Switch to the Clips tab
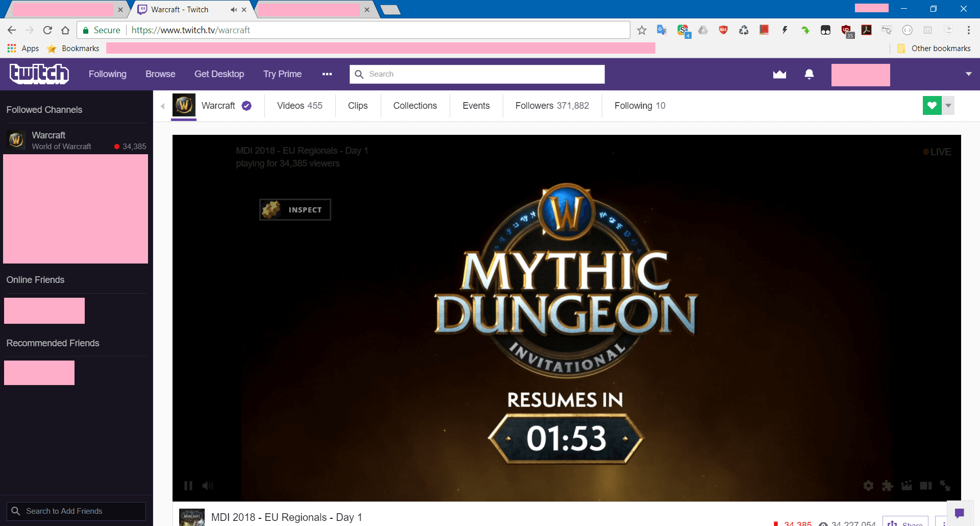 358,106
